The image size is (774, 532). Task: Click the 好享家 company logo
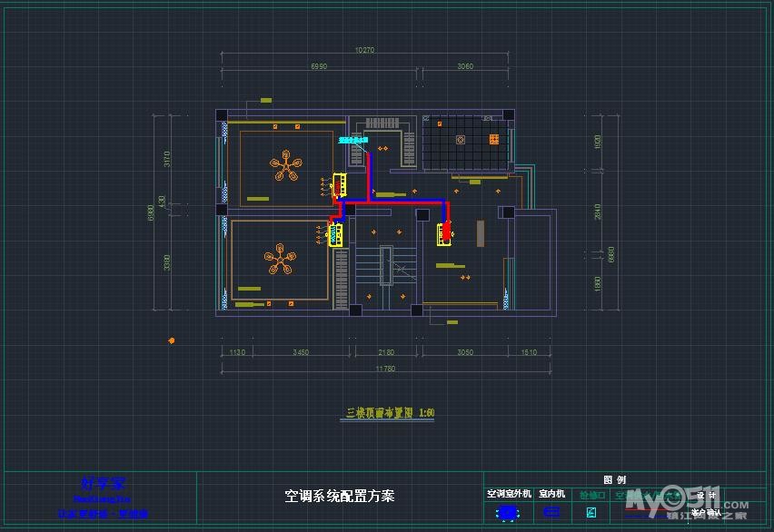pos(101,483)
